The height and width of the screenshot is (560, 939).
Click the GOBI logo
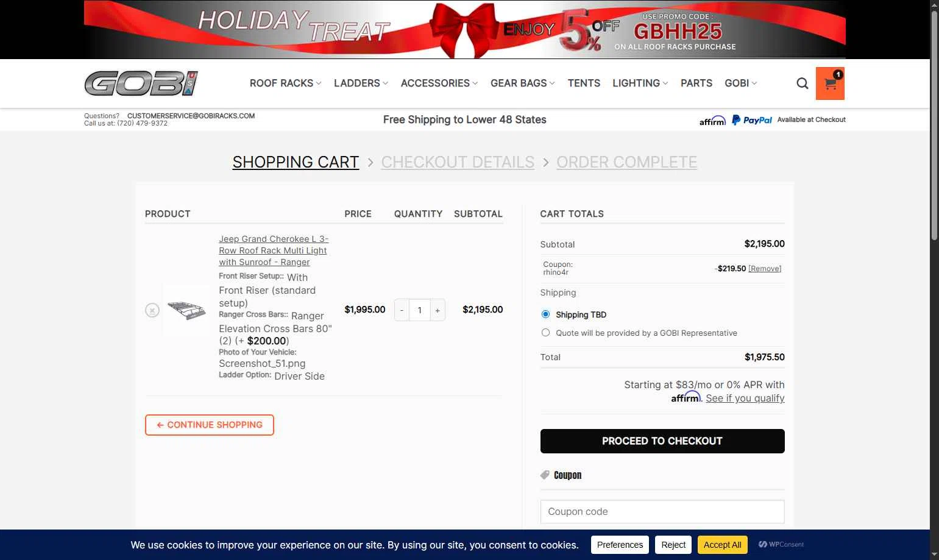coord(141,83)
